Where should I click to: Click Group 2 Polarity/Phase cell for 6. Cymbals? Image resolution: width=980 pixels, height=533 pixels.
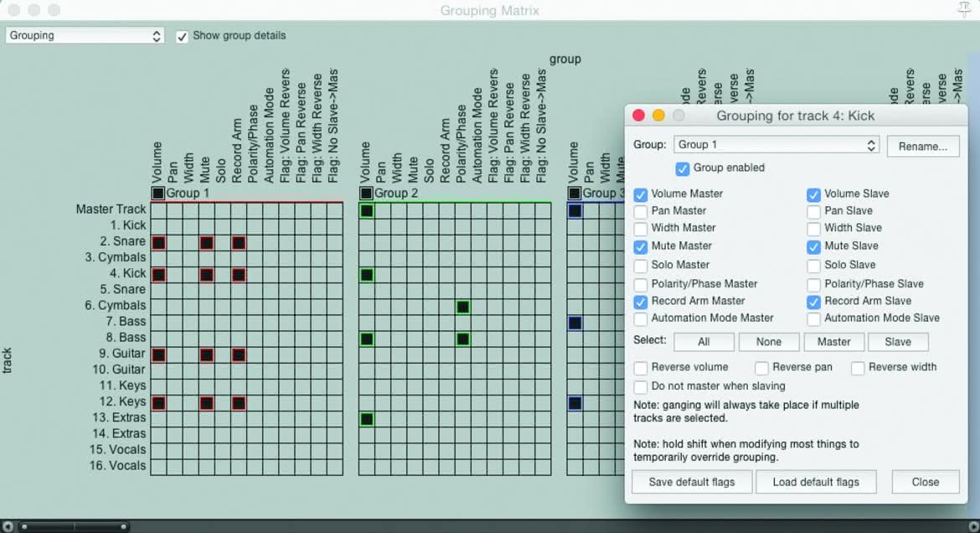[462, 307]
